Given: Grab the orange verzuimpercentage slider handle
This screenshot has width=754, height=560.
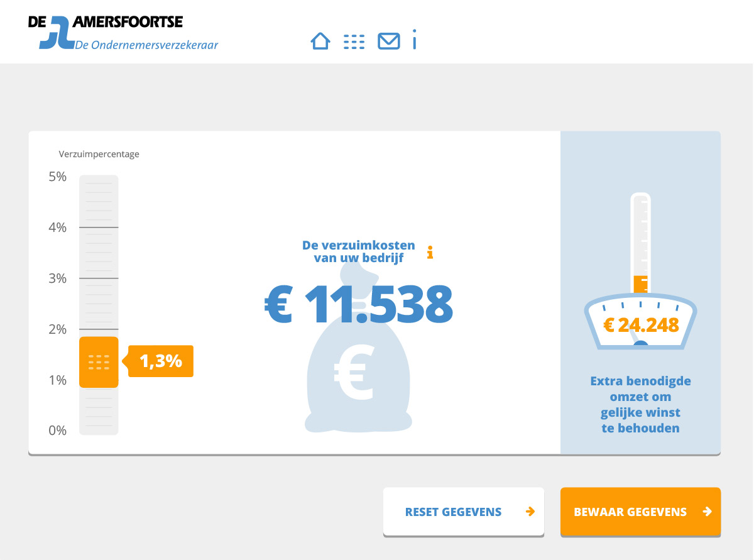Looking at the screenshot, I should click(99, 362).
